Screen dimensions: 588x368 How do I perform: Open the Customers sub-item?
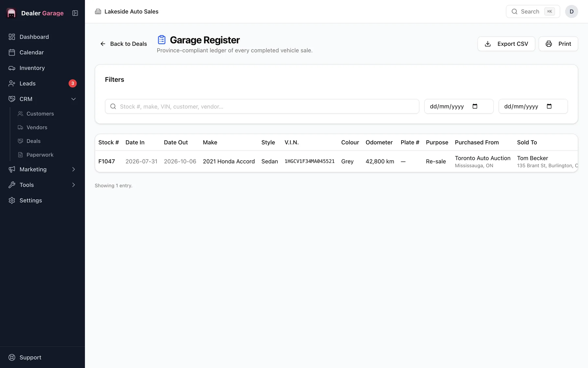tap(40, 114)
